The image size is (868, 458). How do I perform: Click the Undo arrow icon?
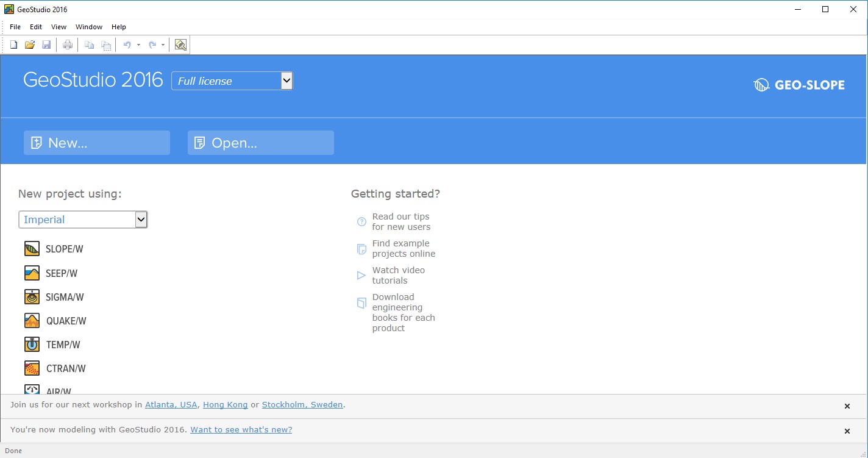coord(127,45)
